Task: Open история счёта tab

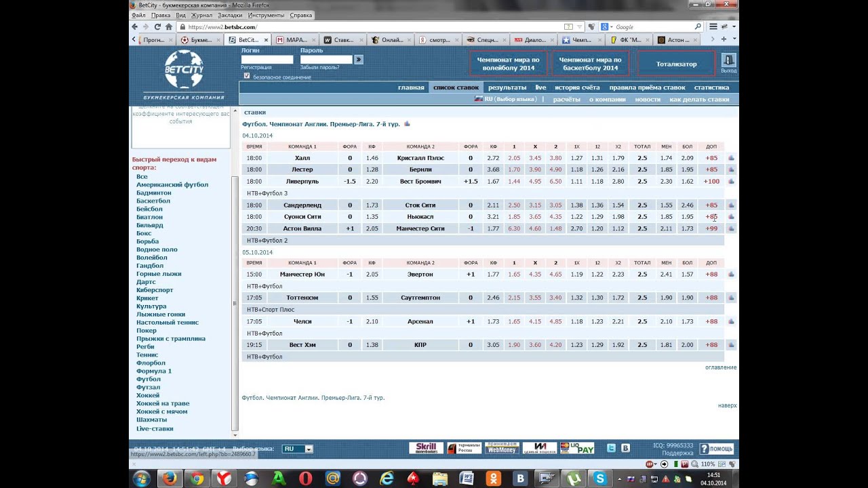Action: pos(577,87)
